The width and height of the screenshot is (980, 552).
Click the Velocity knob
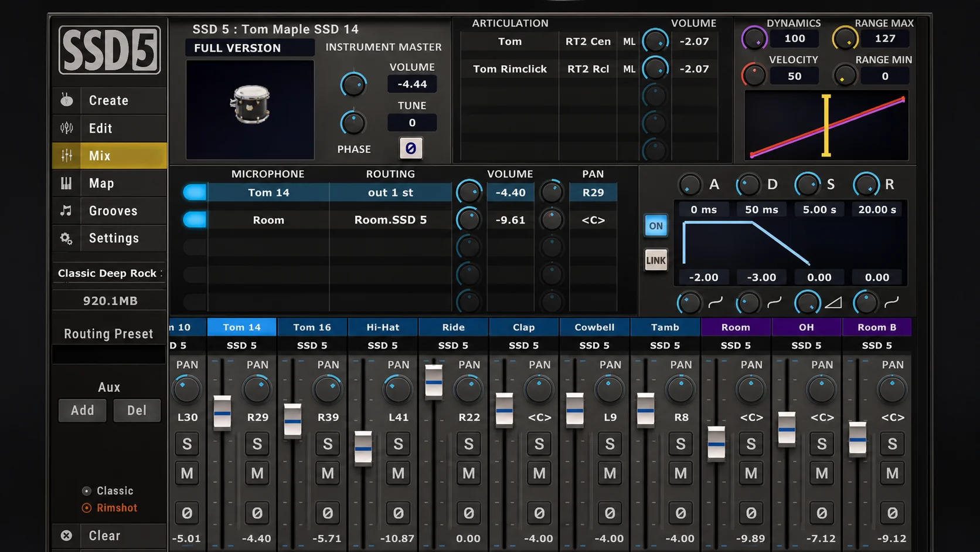[x=754, y=75]
